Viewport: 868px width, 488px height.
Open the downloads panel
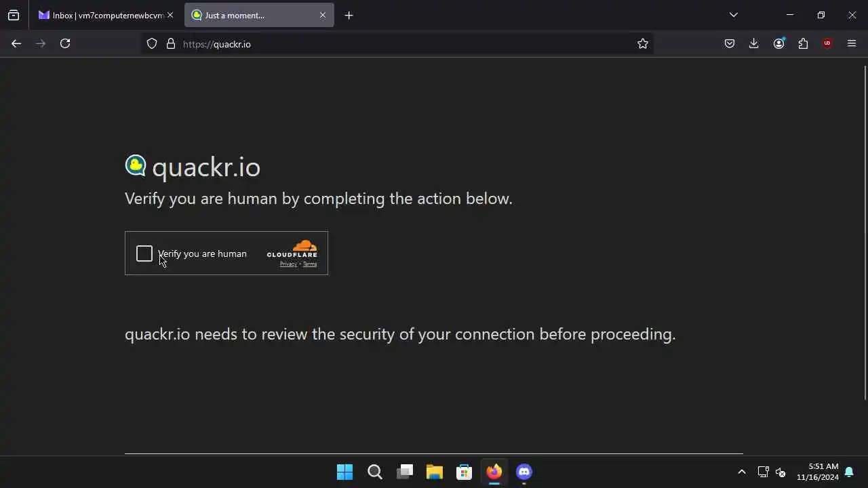pyautogui.click(x=754, y=43)
